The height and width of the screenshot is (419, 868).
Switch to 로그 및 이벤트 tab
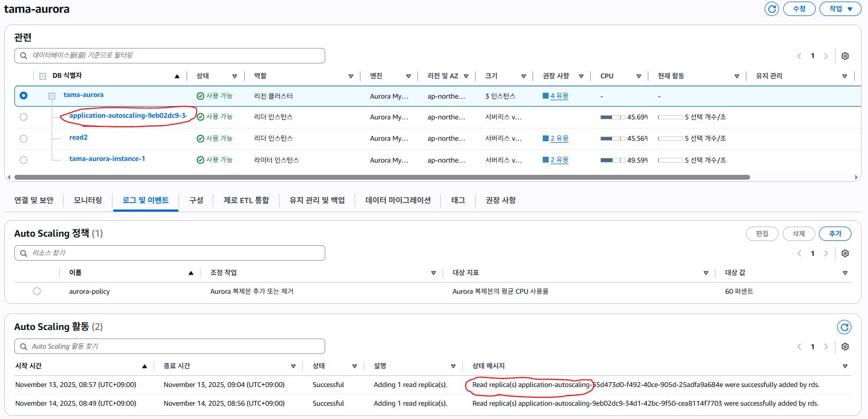coord(146,200)
